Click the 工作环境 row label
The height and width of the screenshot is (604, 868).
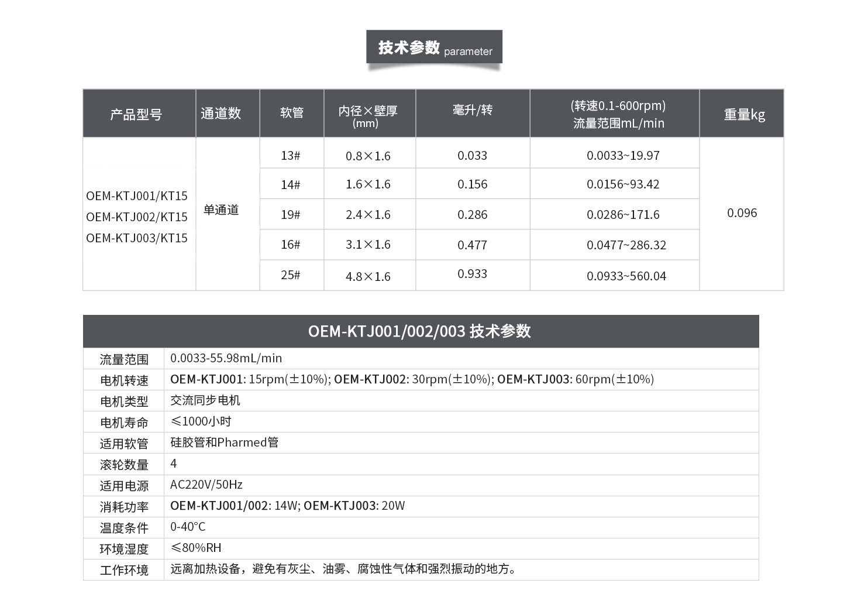pos(124,570)
